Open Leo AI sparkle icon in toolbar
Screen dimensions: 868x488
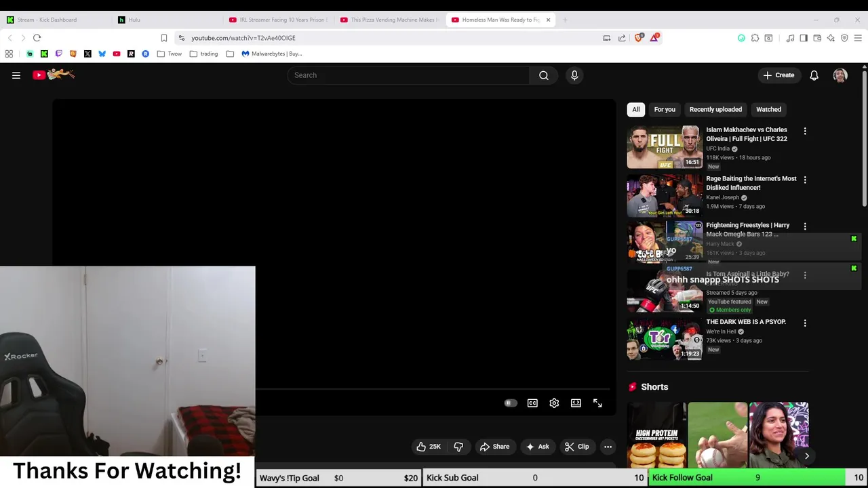pos(831,38)
